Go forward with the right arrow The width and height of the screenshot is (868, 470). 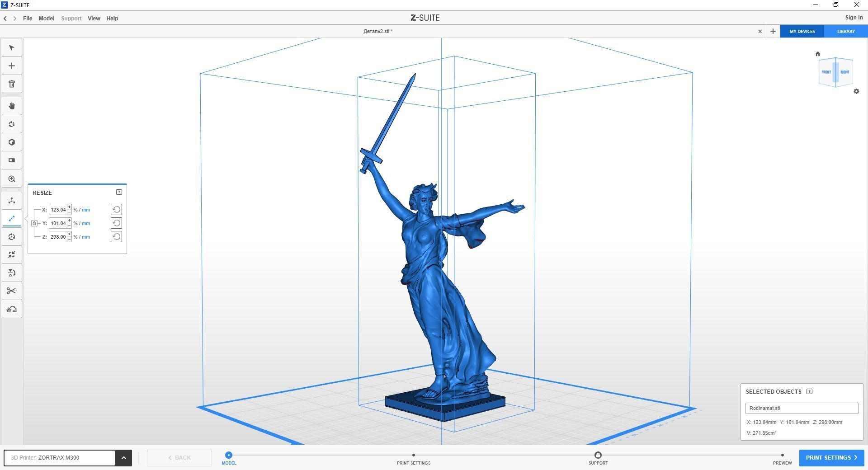pos(15,19)
